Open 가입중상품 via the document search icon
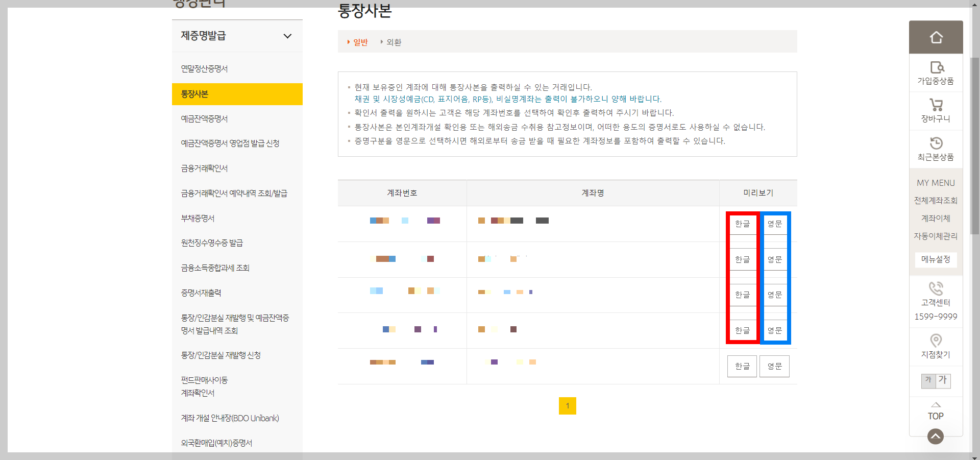 coord(936,71)
